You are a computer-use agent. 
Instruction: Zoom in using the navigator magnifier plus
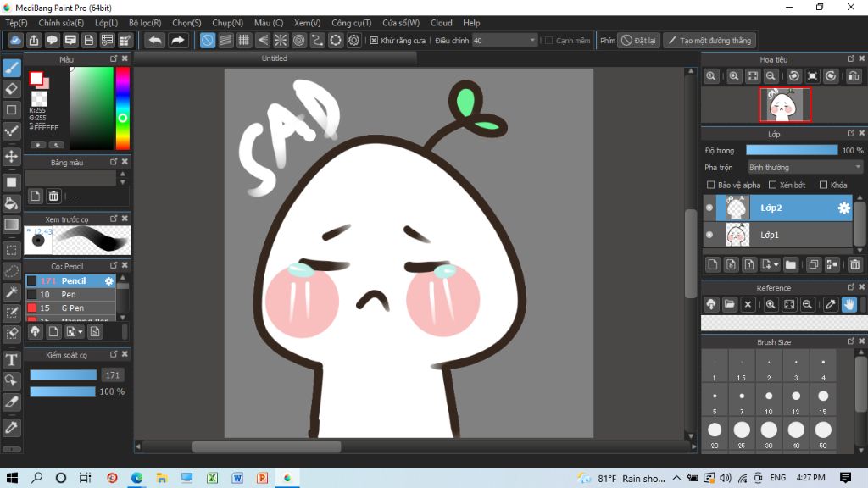[x=734, y=76]
